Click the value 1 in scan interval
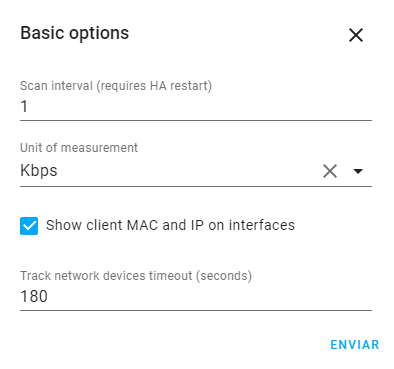The height and width of the screenshot is (369, 394). (x=24, y=107)
